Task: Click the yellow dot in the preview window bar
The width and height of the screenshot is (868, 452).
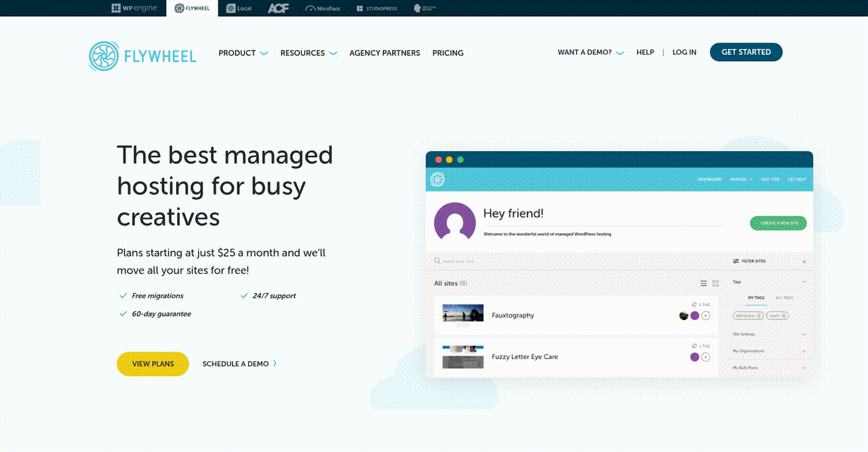Action: click(x=449, y=160)
